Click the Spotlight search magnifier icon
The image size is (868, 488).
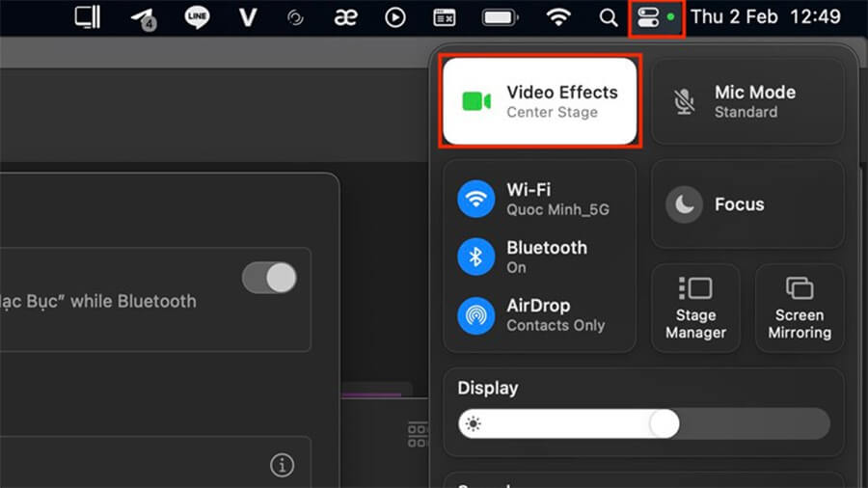coord(608,17)
